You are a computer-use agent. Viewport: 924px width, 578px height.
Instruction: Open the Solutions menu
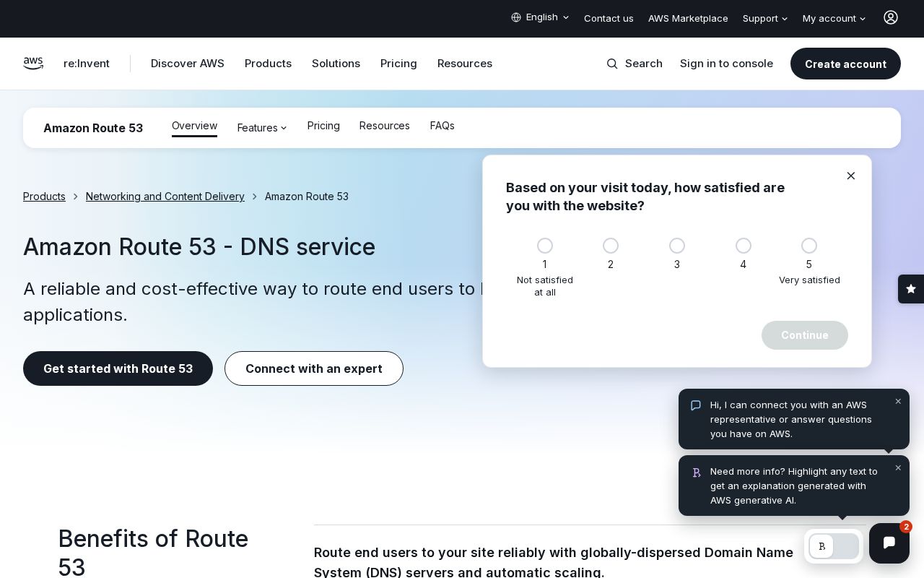(336, 64)
